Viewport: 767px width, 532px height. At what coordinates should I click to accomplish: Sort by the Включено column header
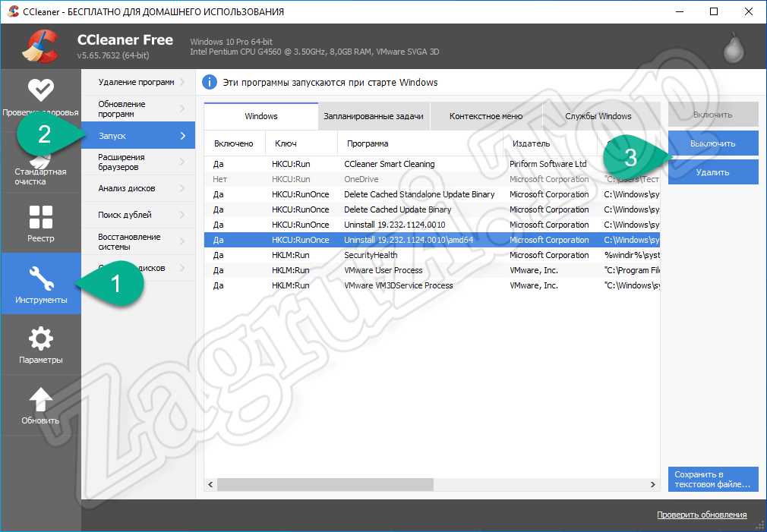point(235,143)
